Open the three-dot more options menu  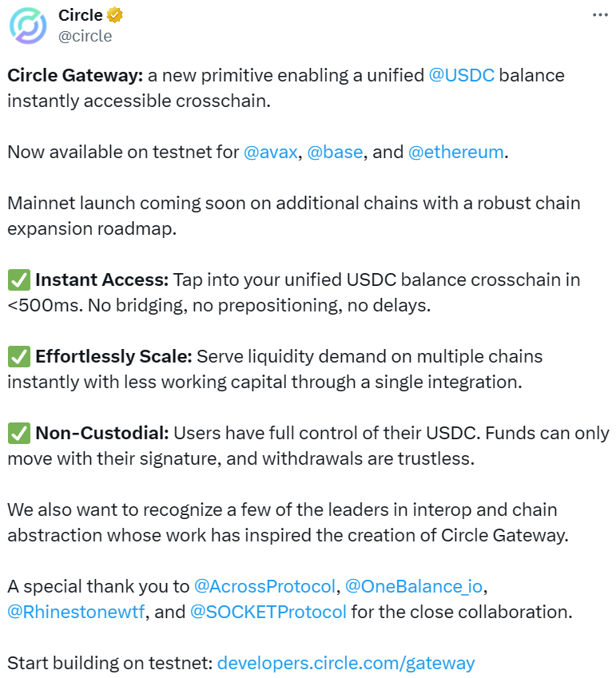601,16
